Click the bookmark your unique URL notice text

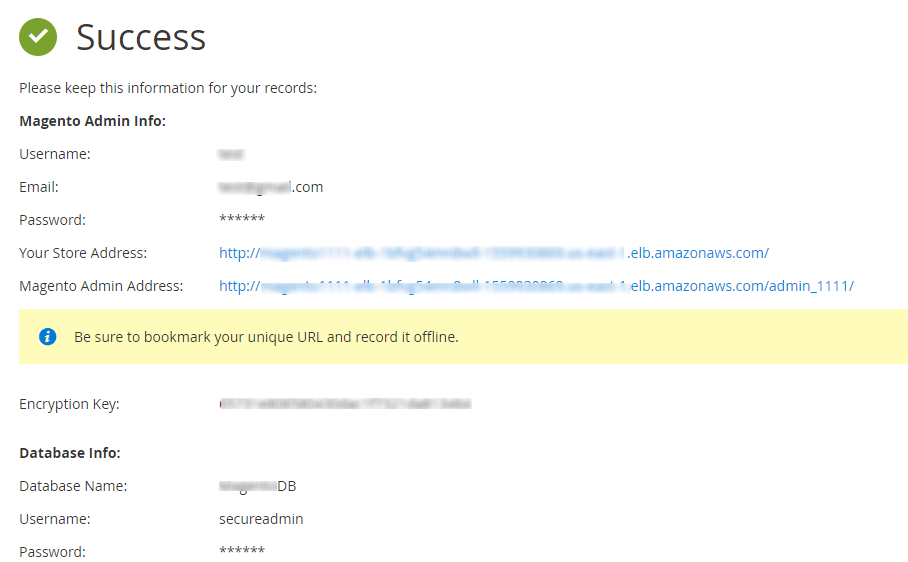click(x=266, y=337)
